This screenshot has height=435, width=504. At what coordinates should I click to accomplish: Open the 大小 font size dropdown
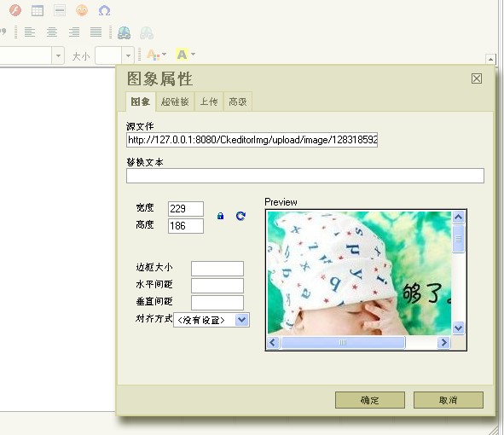coord(128,55)
